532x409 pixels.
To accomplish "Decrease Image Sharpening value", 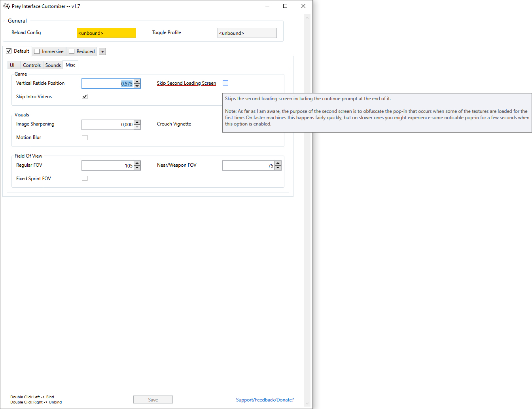I will [137, 127].
